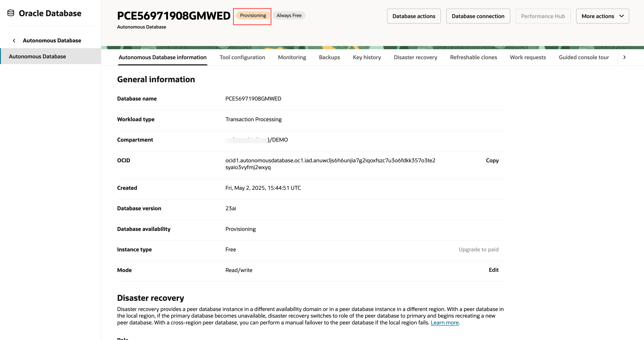Click the Performance Hub button

point(543,16)
